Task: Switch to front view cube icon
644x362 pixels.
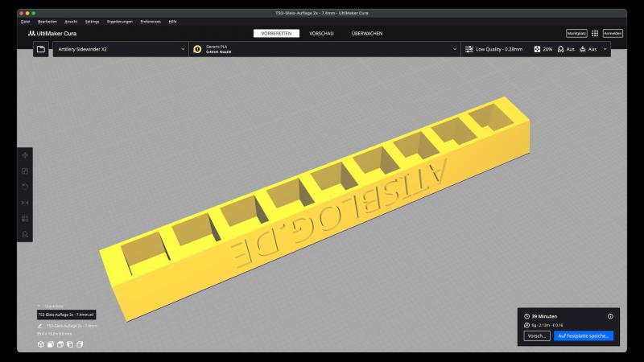Action: [51, 344]
